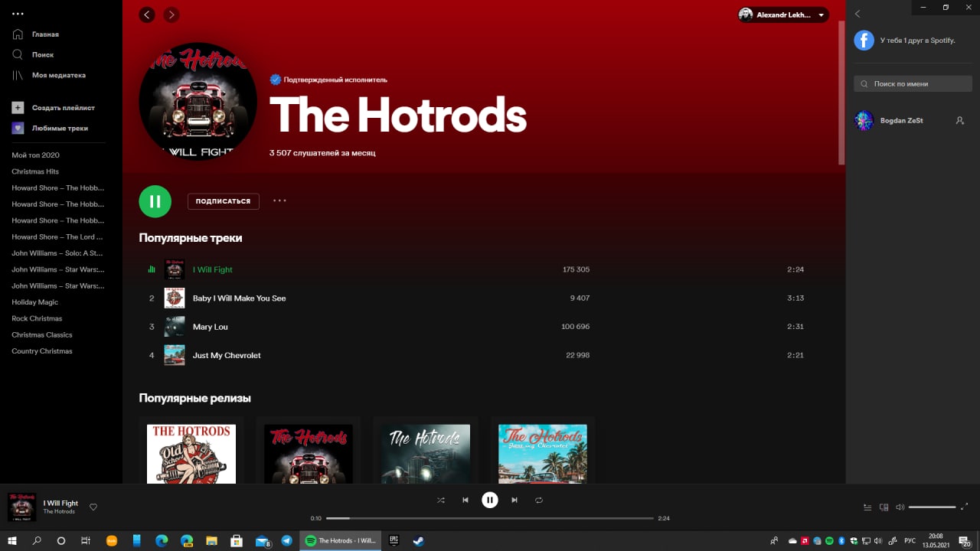Adjust the Spotify volume slider
The height and width of the screenshot is (551, 980).
pos(933,507)
